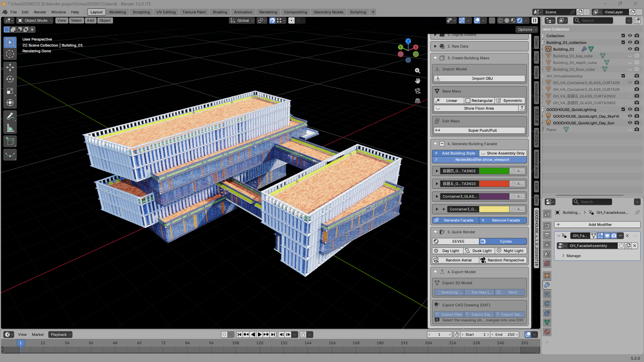Click Super Push/Pull button

pyautogui.click(x=479, y=130)
